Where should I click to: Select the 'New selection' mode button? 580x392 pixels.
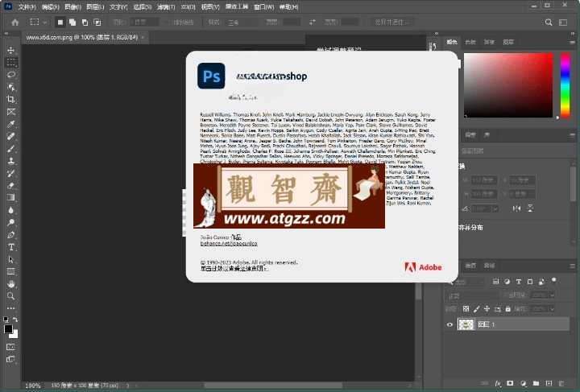click(x=60, y=23)
